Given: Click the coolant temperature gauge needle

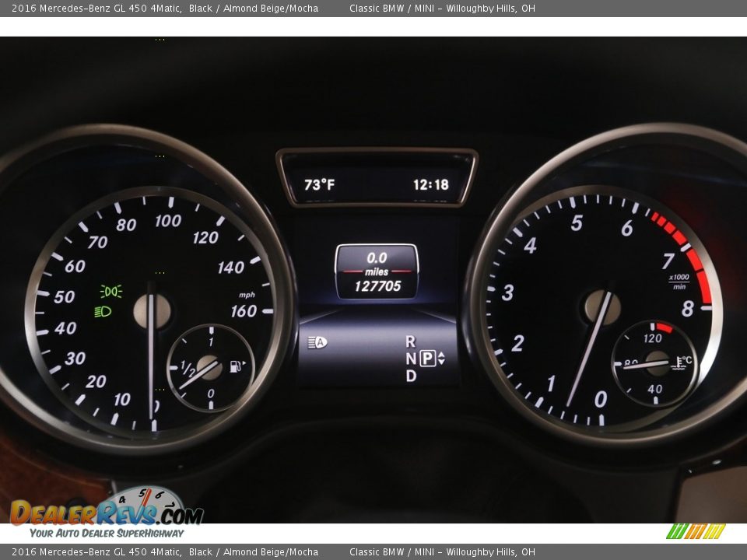Looking at the screenshot, I should [647, 364].
